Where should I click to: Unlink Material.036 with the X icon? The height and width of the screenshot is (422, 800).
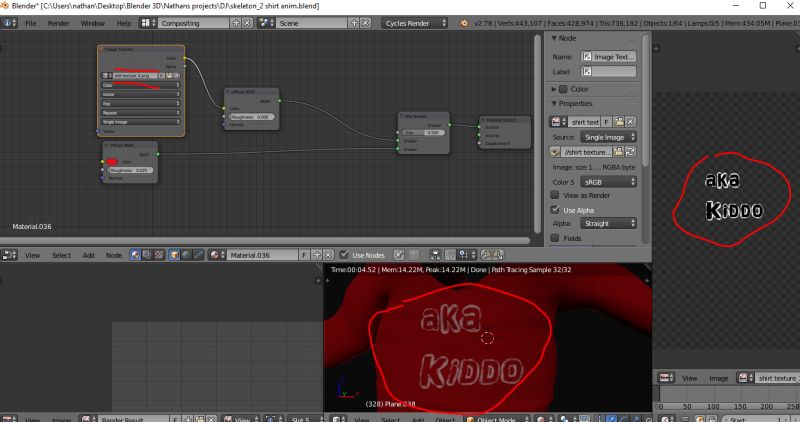click(x=328, y=255)
